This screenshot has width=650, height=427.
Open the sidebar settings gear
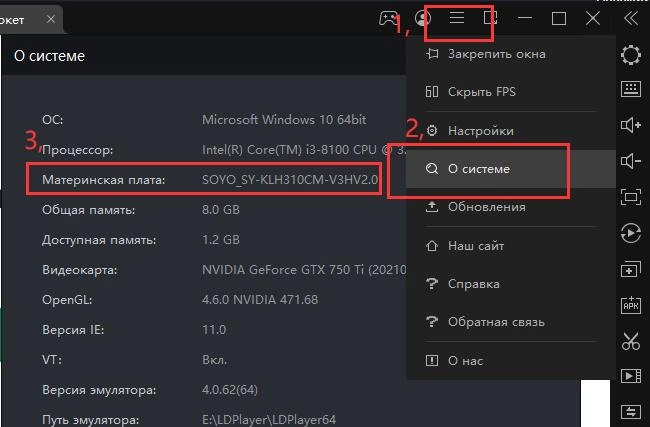point(630,54)
